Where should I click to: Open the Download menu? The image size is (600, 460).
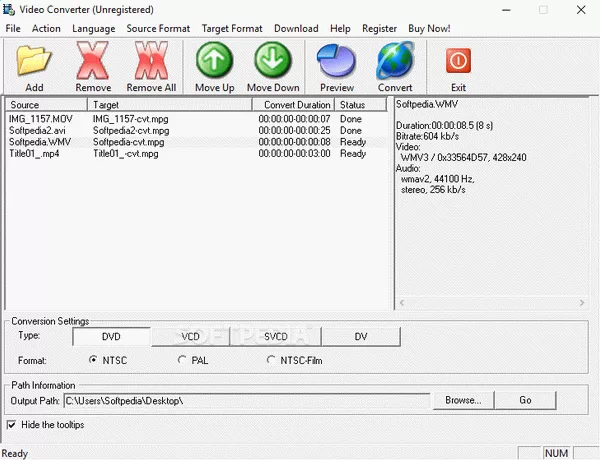click(x=296, y=29)
